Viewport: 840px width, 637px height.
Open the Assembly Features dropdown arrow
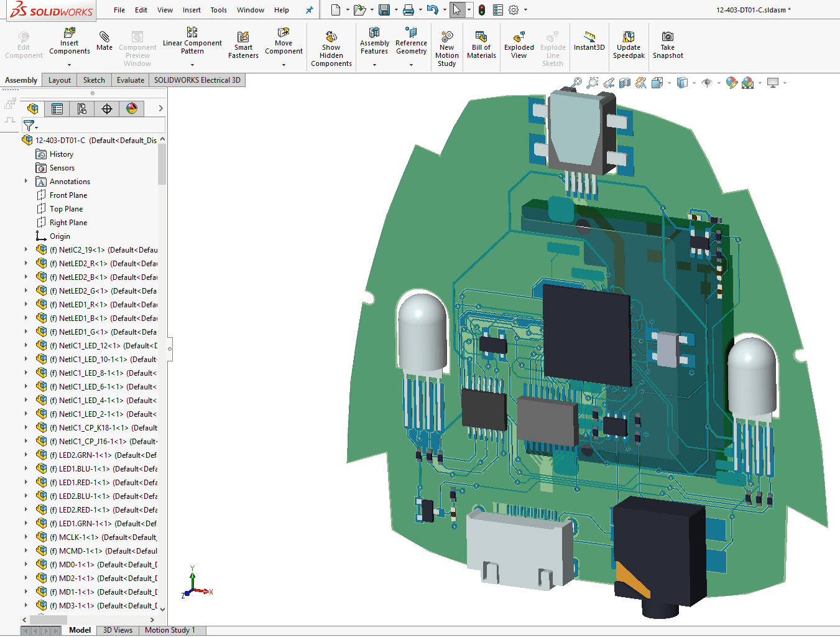[374, 65]
